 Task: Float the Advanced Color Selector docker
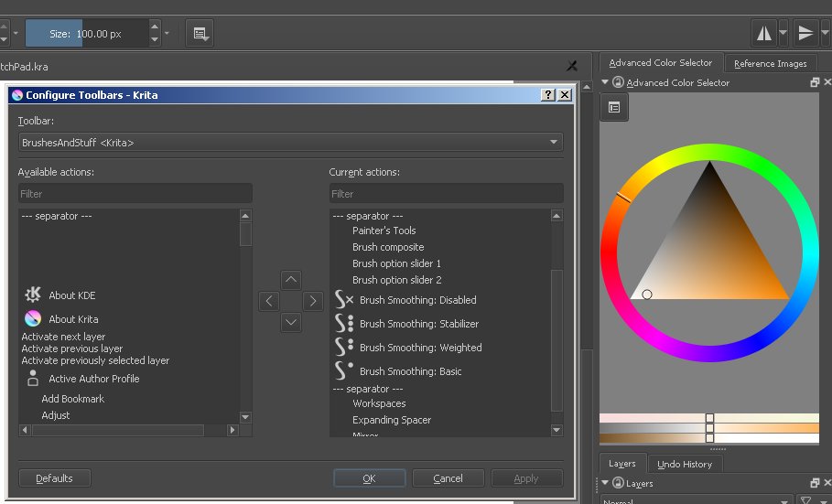point(815,82)
